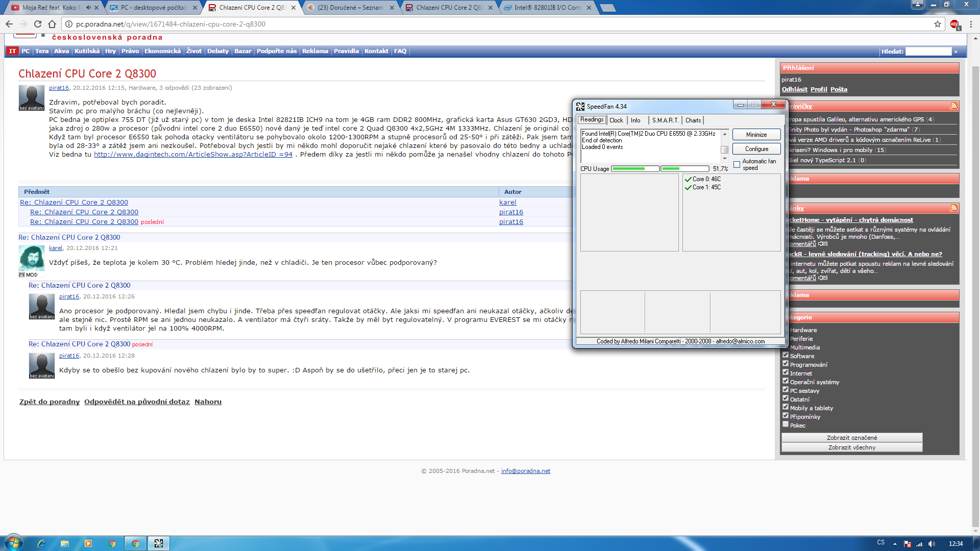980x551 pixels.
Task: Open the Chrome three-dot menu
Action: 971,24
